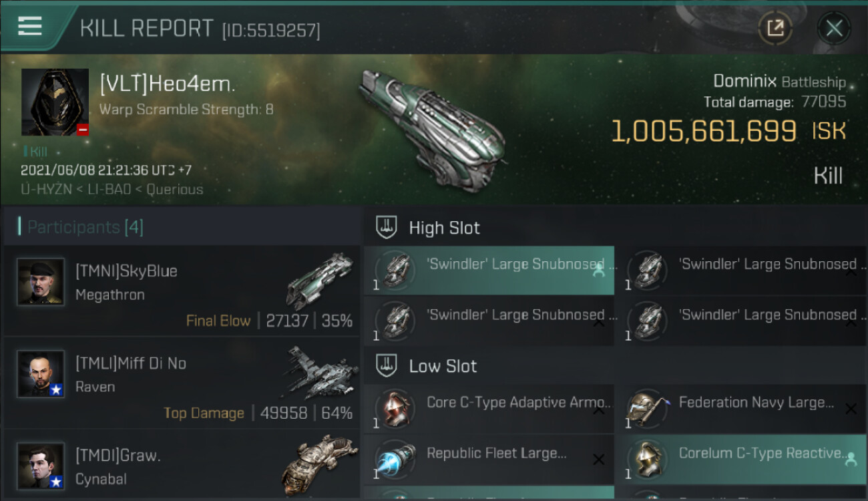Click the Megathron ship icon

[319, 281]
